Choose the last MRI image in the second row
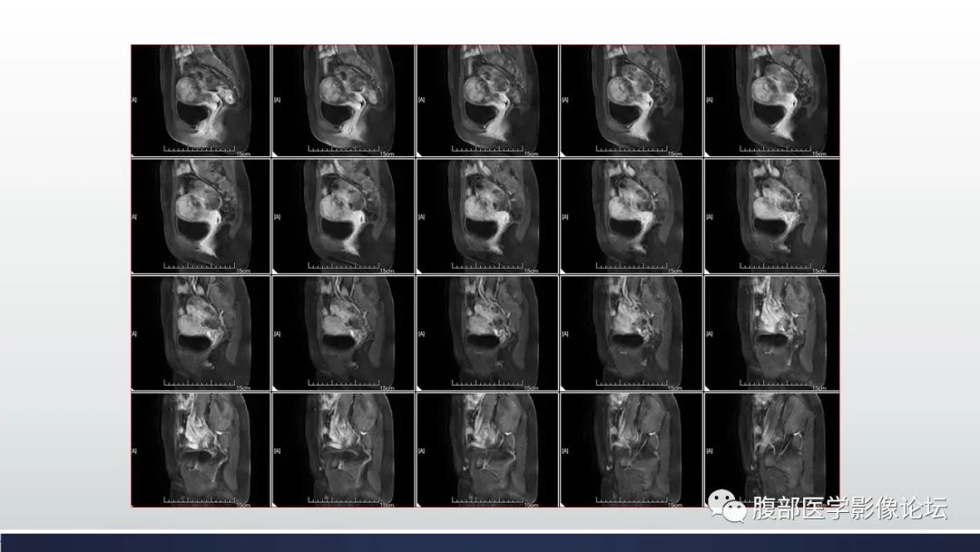The width and height of the screenshot is (980, 552). 771,216
